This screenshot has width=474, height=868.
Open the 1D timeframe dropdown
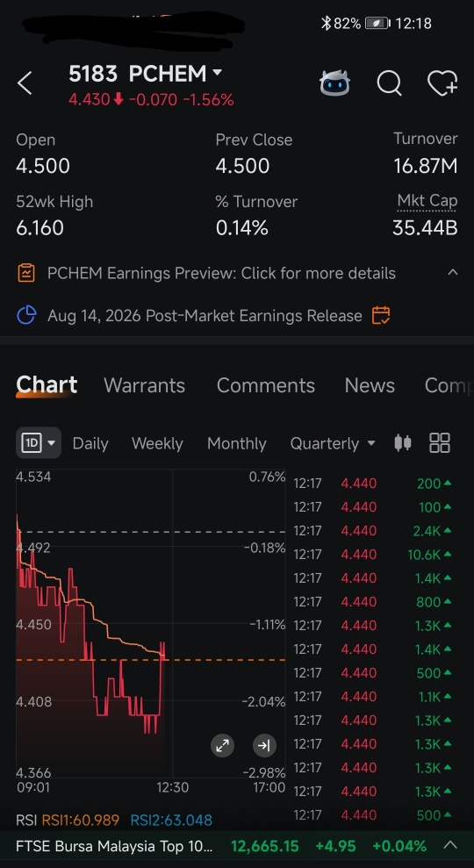[x=39, y=443]
